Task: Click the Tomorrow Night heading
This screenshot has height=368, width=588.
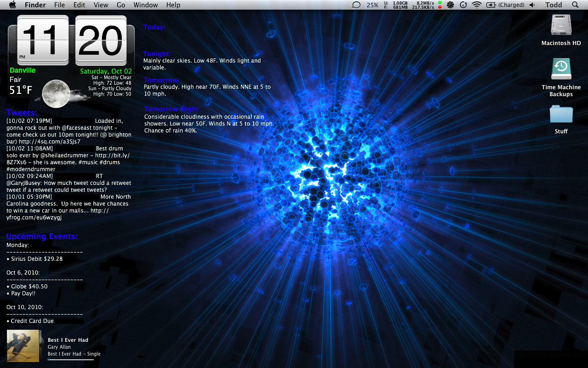Action: point(171,109)
